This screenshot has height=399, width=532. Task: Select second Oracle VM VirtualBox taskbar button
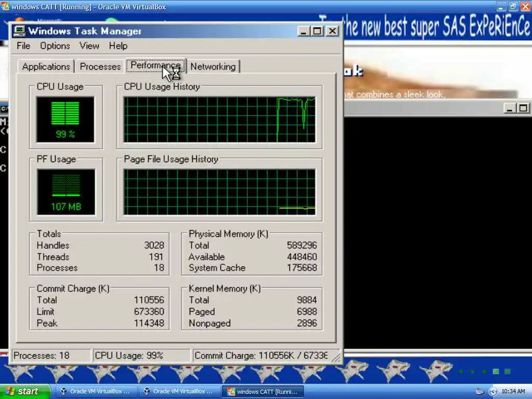(x=179, y=391)
